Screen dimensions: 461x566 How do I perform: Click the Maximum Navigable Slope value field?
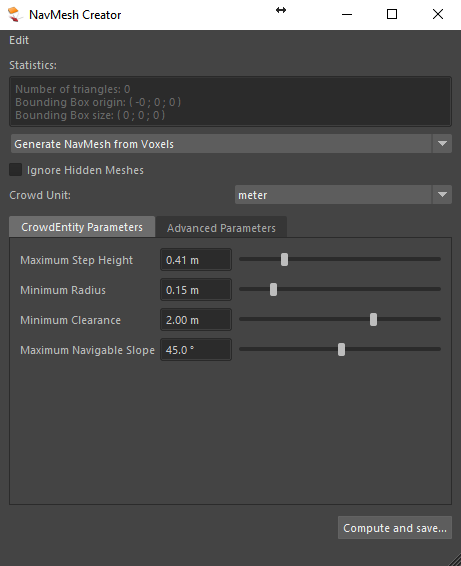(196, 349)
